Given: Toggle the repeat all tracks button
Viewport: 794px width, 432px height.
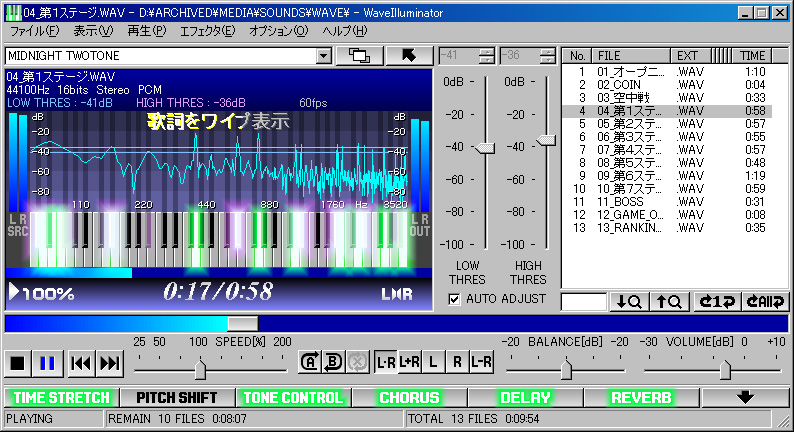Looking at the screenshot, I should 762,301.
